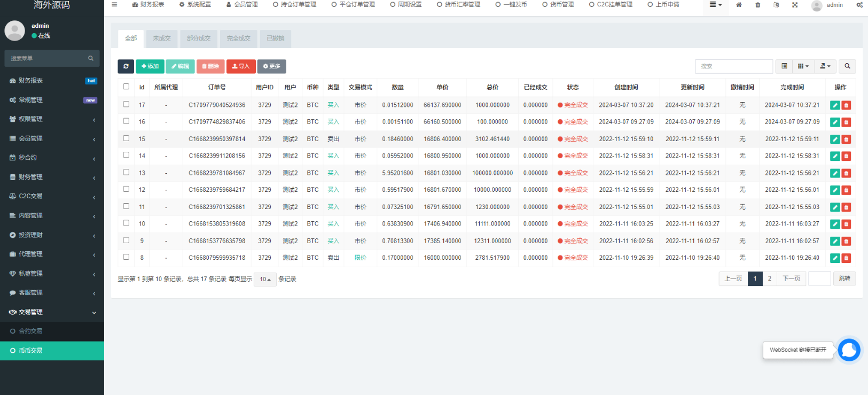Click the top bar trash clear-cache icon
Screen dimensions: 868x395
click(x=757, y=5)
